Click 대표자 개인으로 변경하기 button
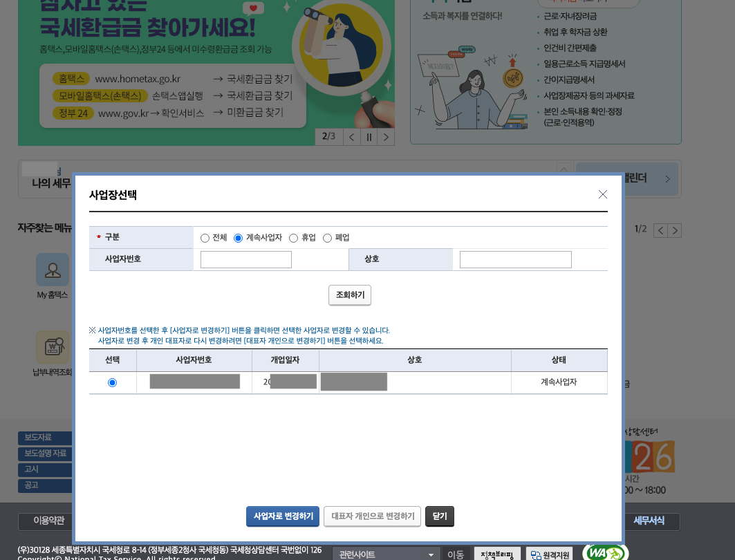This screenshot has height=560, width=735. pos(372,516)
